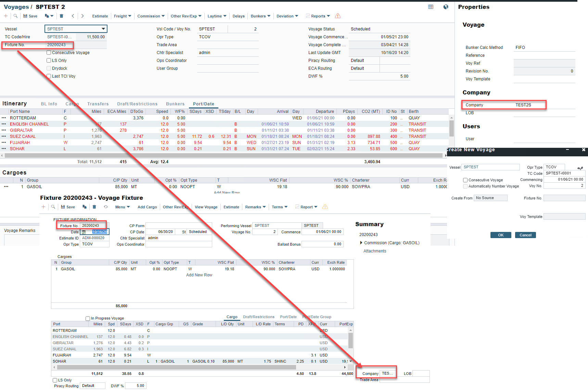Open the globe map icon near Properties
This screenshot has height=390, width=588.
[x=446, y=7]
